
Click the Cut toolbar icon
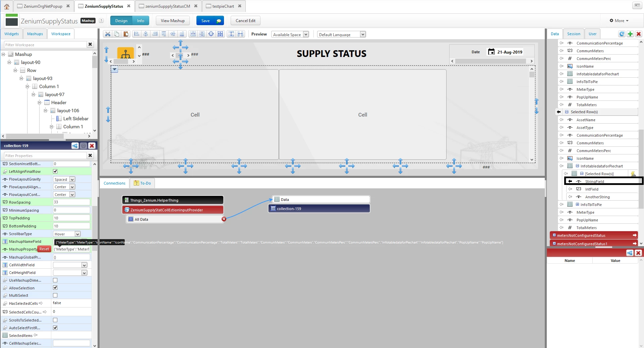(x=108, y=34)
